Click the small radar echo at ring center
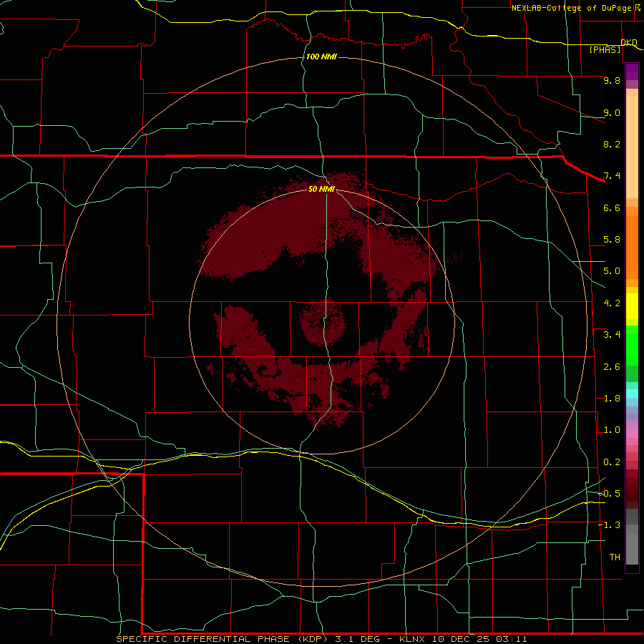This screenshot has height=644, width=644. point(323,321)
